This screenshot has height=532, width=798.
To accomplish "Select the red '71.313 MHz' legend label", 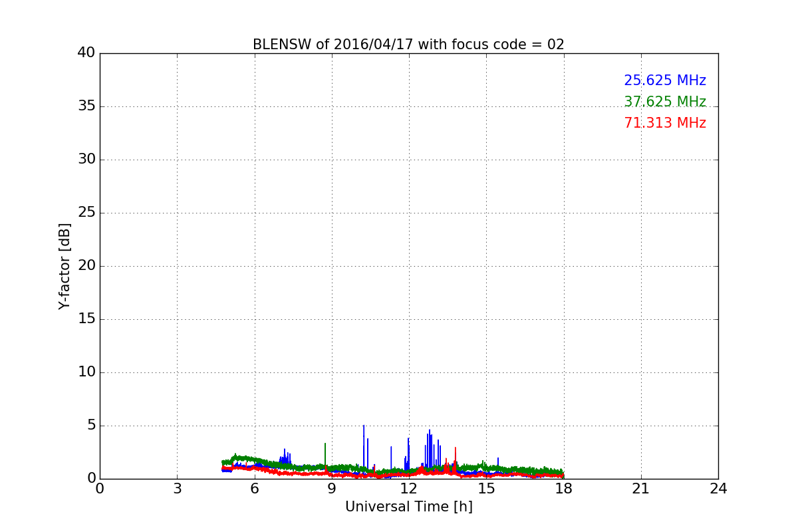I will (665, 123).
